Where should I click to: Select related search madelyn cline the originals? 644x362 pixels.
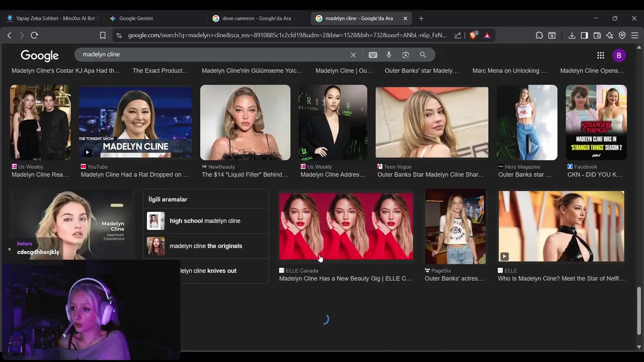pos(206,246)
